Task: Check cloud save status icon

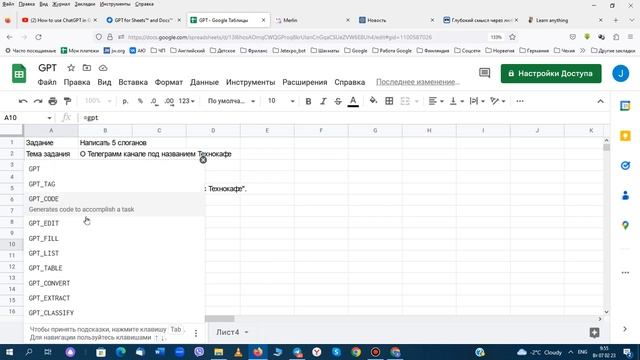Action: pyautogui.click(x=103, y=68)
